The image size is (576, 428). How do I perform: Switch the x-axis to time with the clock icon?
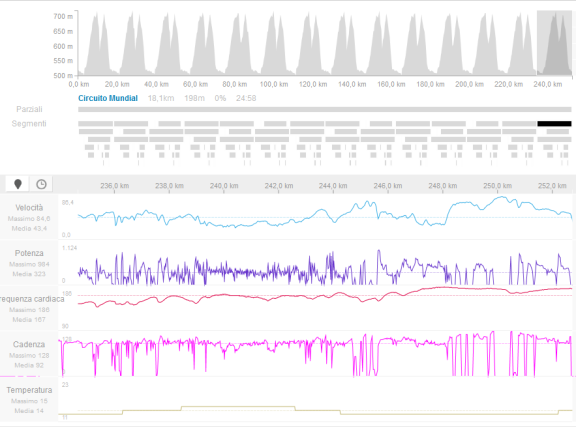pos(41,184)
